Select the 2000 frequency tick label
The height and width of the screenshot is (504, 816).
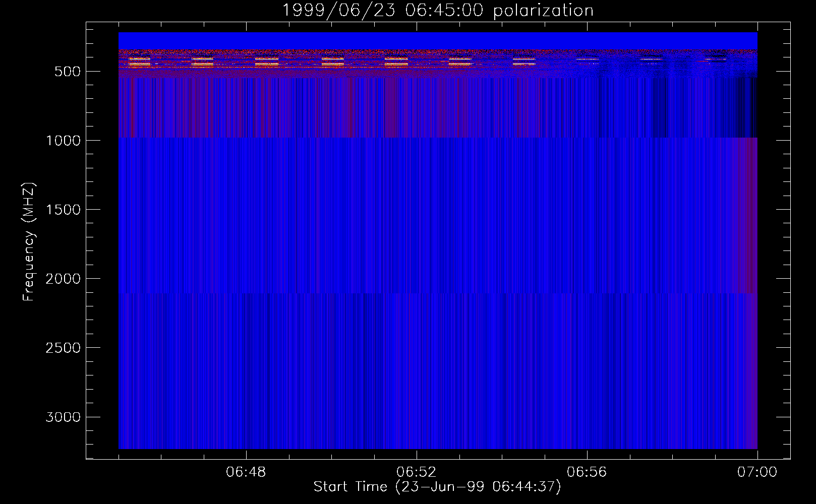(x=63, y=279)
